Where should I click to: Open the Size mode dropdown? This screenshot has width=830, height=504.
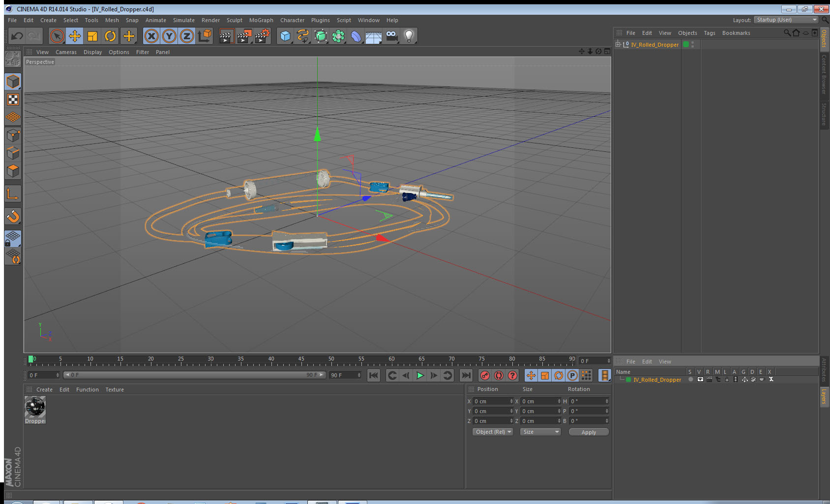[x=540, y=432]
